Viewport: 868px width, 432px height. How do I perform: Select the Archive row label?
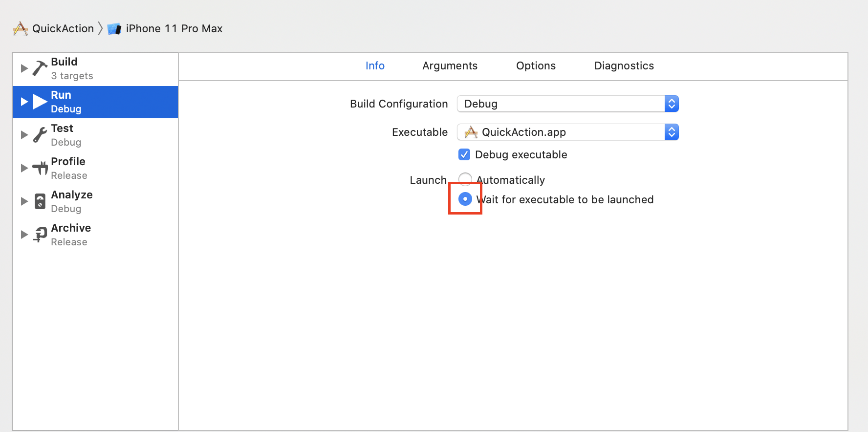(71, 228)
